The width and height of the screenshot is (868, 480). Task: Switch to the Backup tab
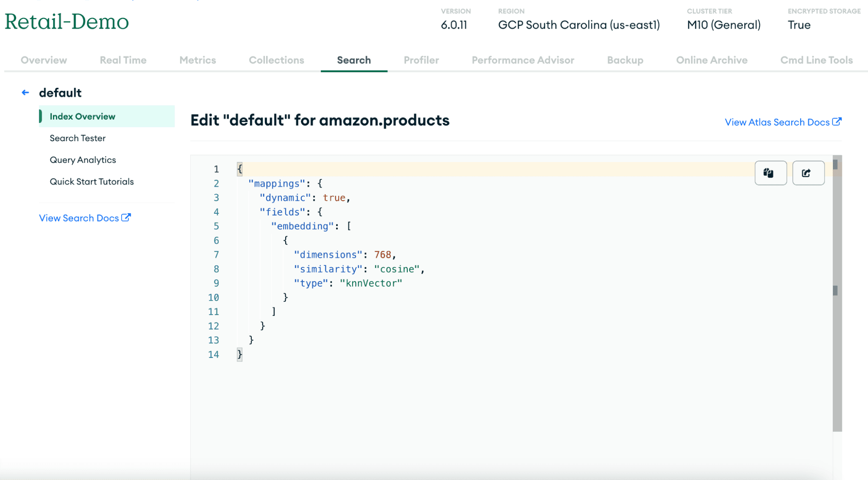(x=624, y=60)
